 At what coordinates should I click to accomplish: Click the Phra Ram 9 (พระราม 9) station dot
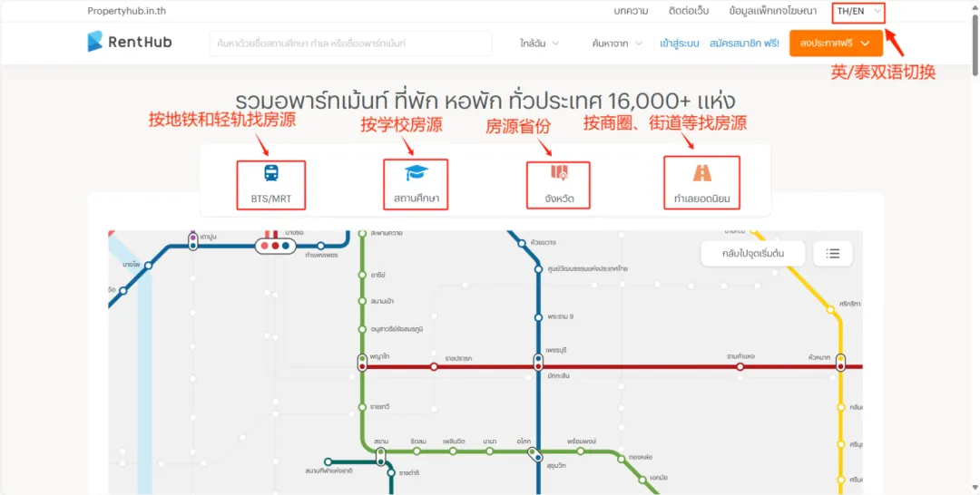[x=538, y=317]
